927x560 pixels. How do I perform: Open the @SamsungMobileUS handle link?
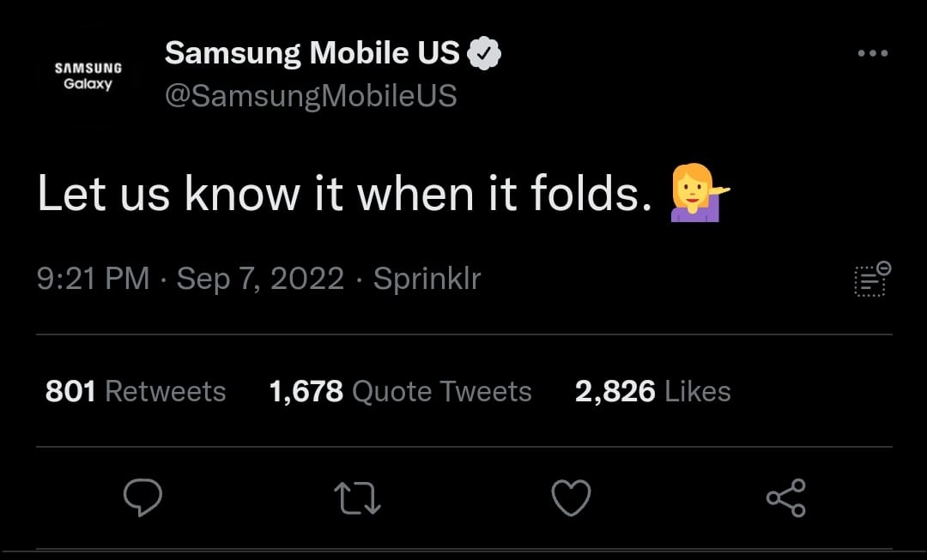(310, 95)
